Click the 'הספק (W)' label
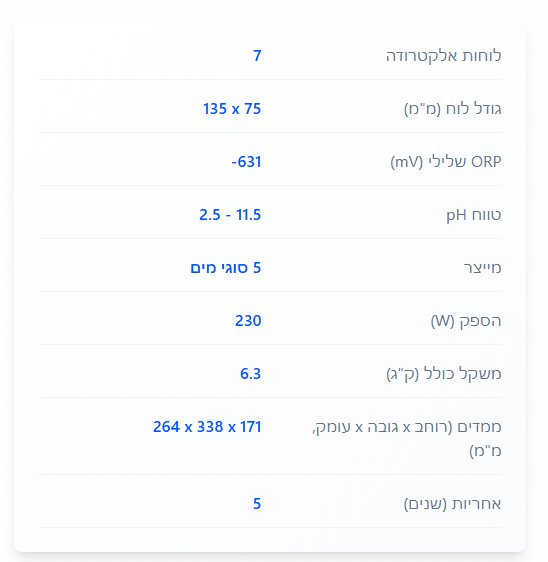548x562 pixels. coord(466,321)
